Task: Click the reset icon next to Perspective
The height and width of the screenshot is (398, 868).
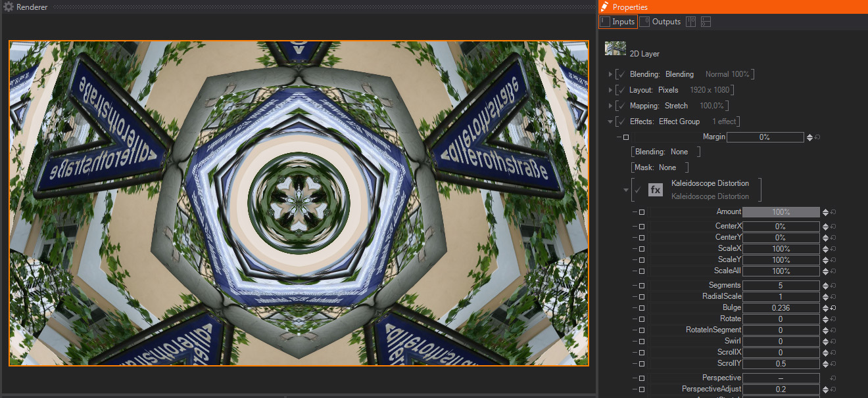Action: 833,378
